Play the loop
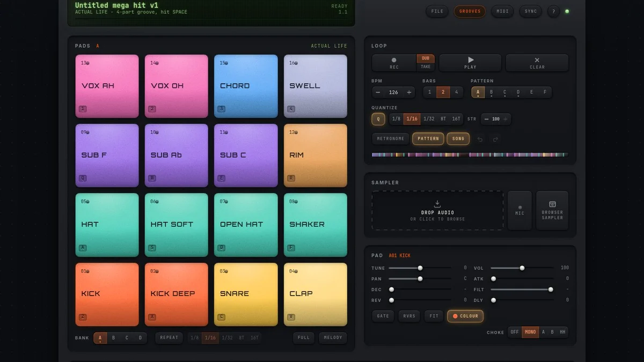 click(470, 63)
